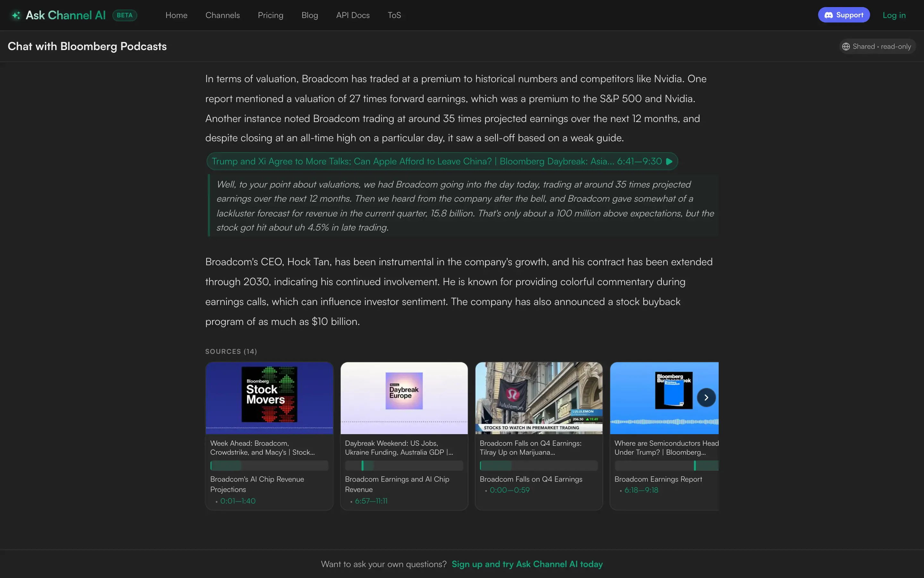Open the Trump and Xi Daybreak Asia citation link
The width and height of the screenshot is (924, 578).
click(x=442, y=161)
